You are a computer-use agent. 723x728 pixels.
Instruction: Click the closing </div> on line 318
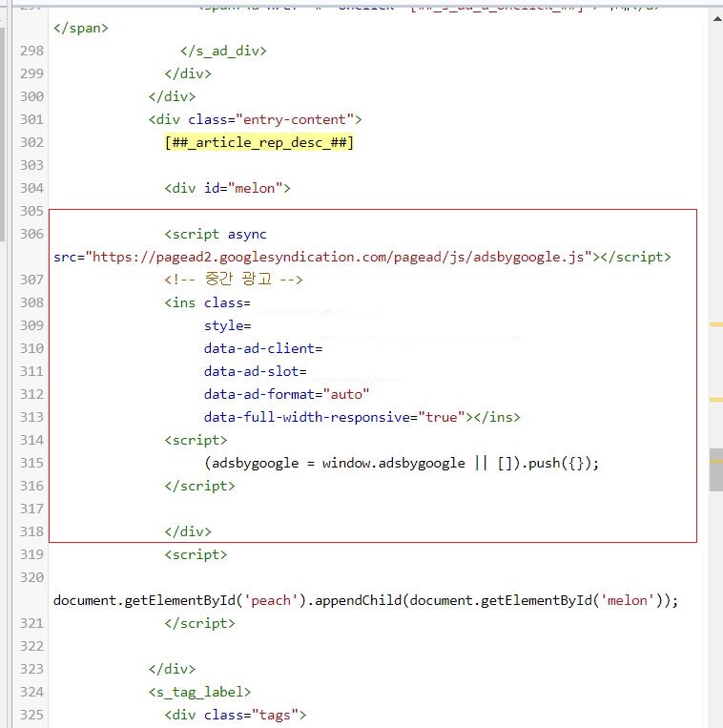(188, 531)
